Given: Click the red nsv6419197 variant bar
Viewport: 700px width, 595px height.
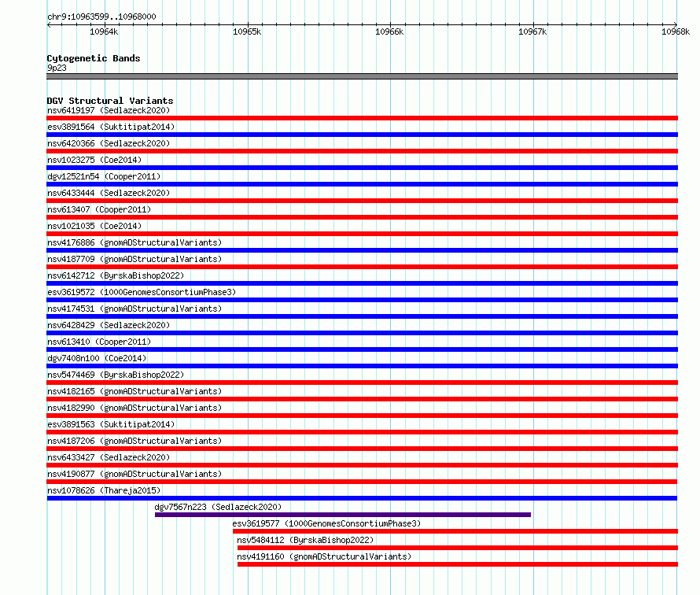Looking at the screenshot, I should [362, 118].
